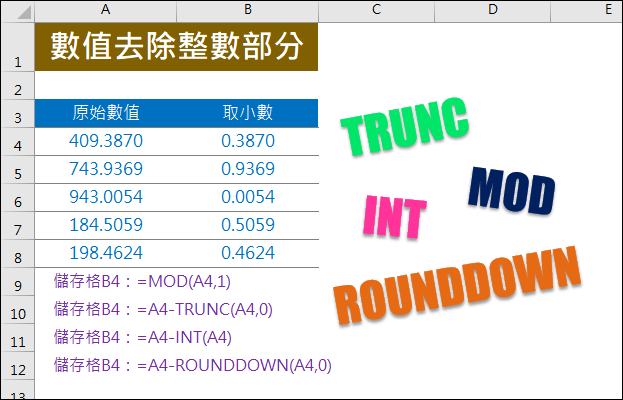Select row 11 header
623x400 pixels.
click(18, 338)
